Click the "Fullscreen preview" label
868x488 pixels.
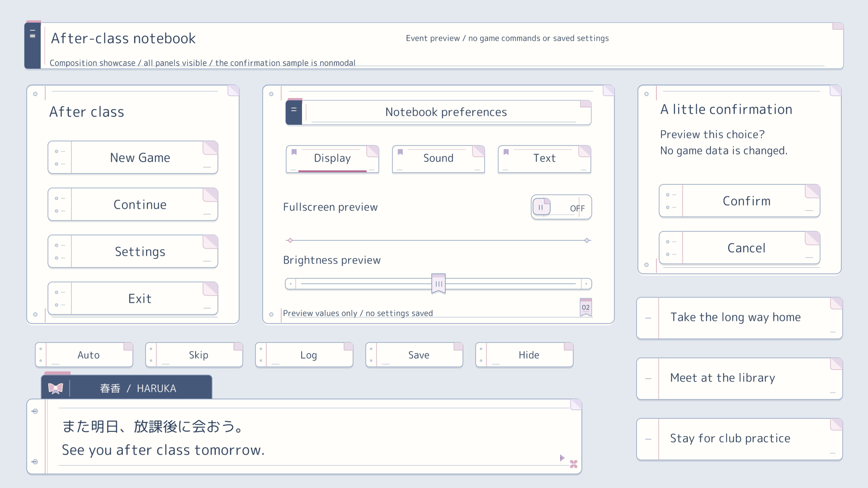330,207
